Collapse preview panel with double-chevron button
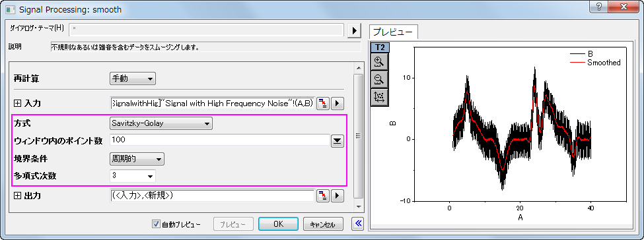Viewport: 644px width, 240px height. point(357,224)
